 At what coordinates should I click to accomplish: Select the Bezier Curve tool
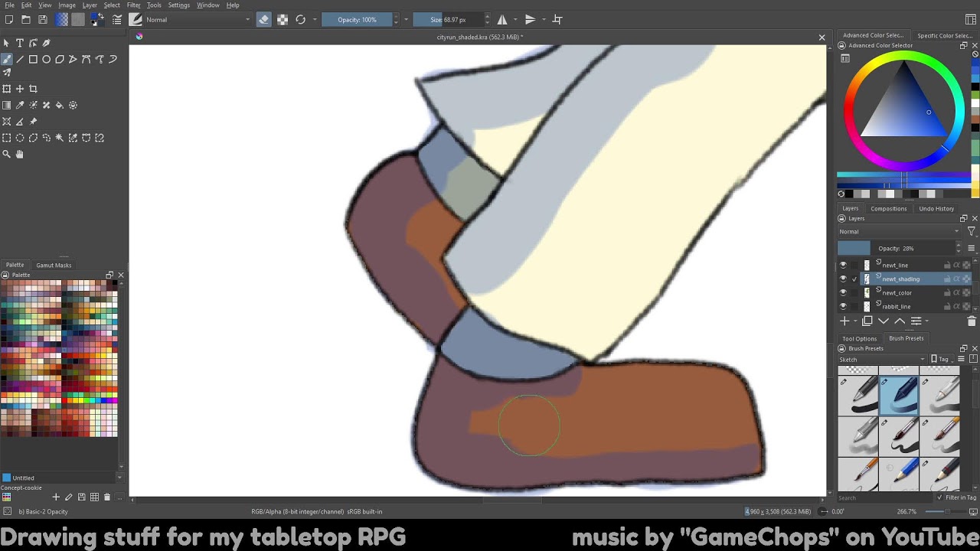(86, 59)
